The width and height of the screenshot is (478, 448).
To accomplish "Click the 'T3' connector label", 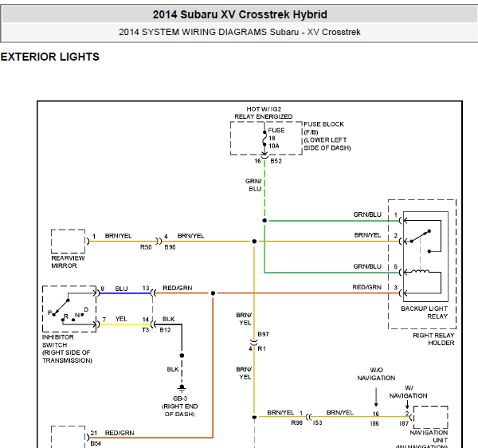I will [x=146, y=330].
